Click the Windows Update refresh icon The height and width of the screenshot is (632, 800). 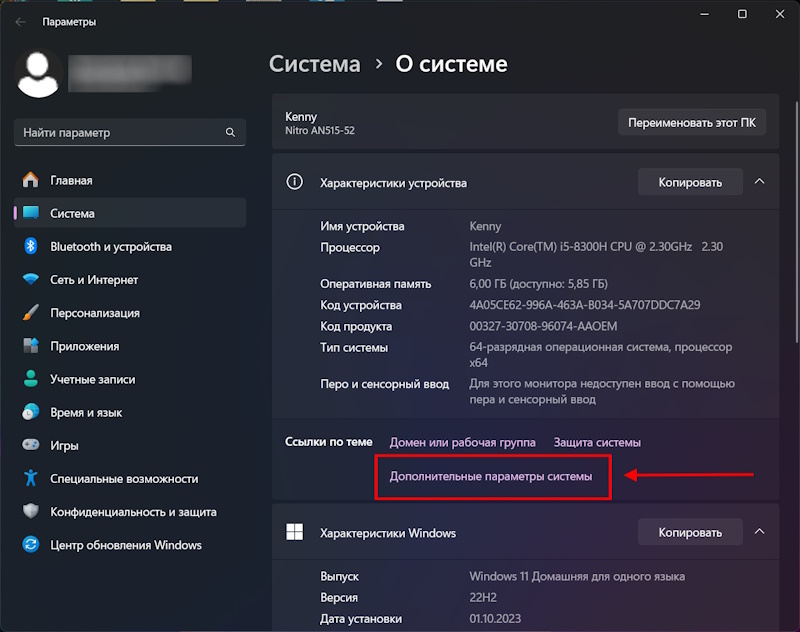[31, 545]
